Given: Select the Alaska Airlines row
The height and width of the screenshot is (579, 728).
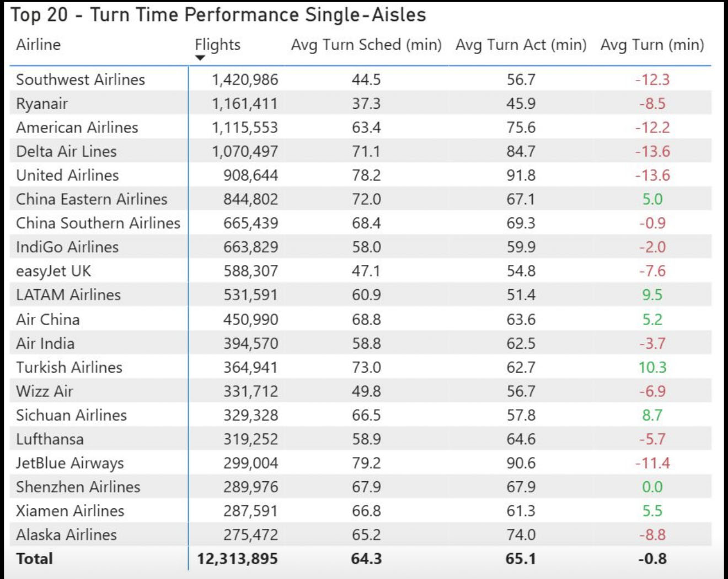Looking at the screenshot, I should tap(66, 535).
